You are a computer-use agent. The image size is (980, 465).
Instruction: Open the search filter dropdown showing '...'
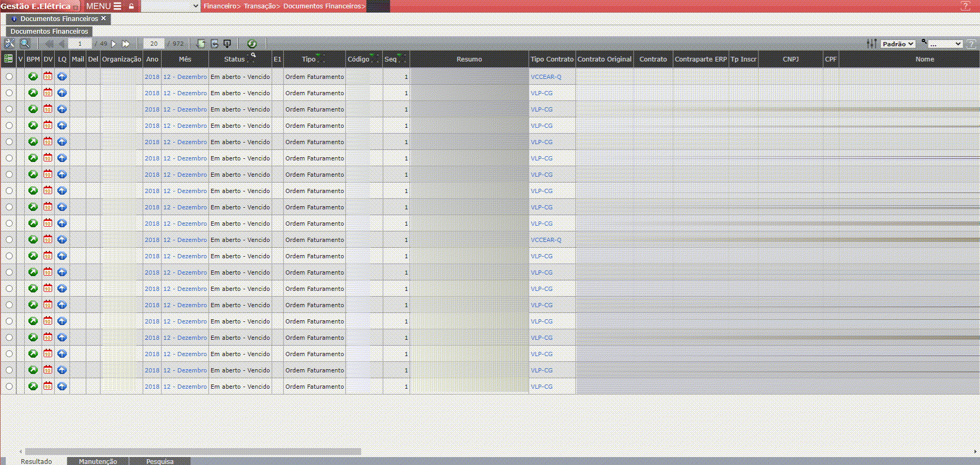point(945,44)
